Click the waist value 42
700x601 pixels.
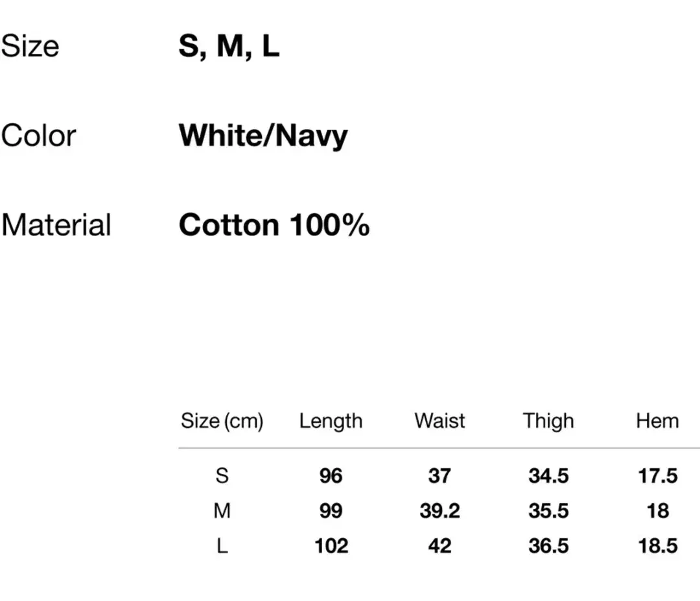tap(439, 546)
